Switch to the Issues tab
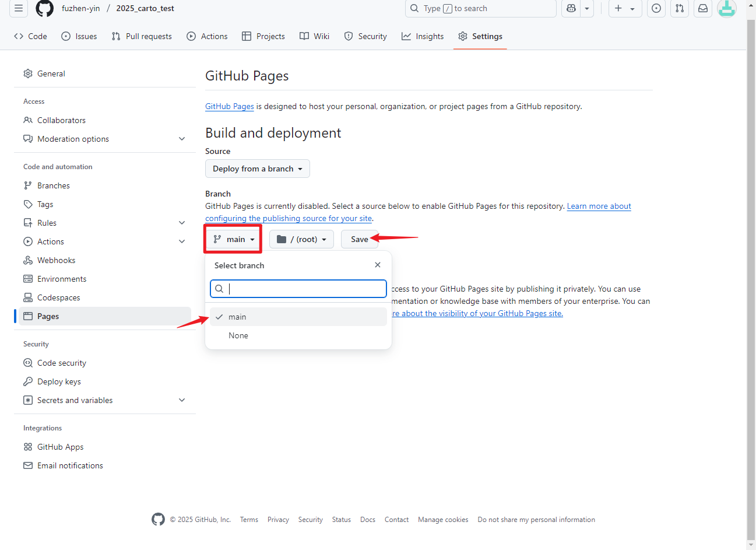756x550 pixels. click(79, 36)
